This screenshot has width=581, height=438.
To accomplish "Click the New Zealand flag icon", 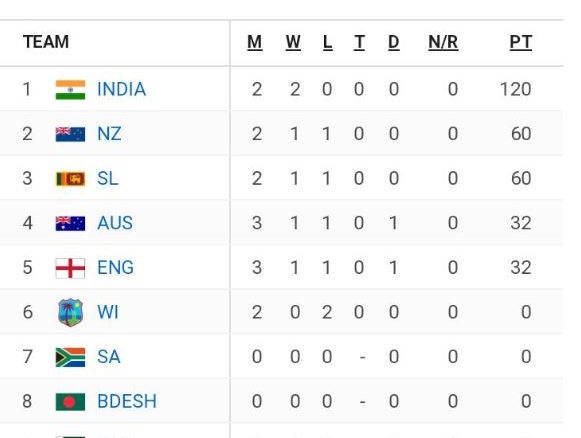I will [x=70, y=134].
